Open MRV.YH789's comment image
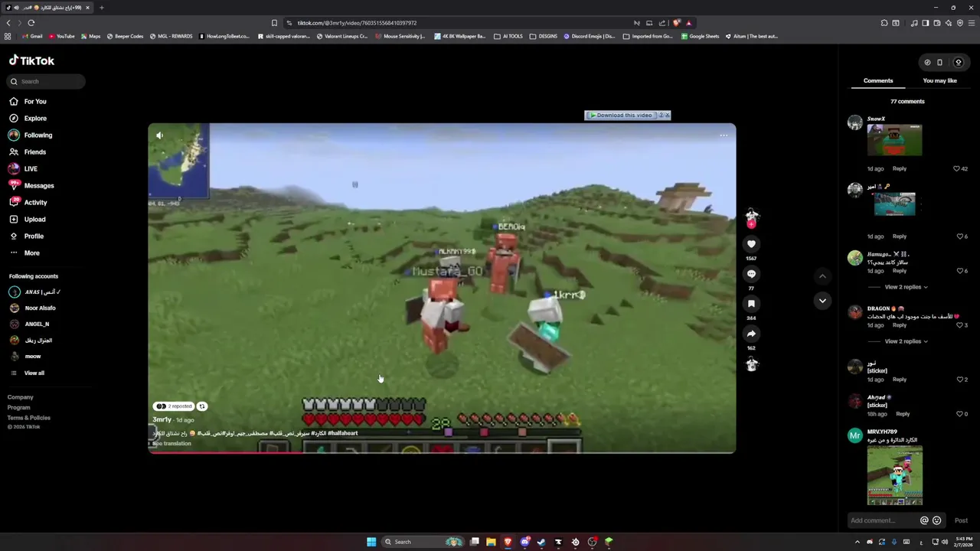This screenshot has width=980, height=551. click(894, 475)
